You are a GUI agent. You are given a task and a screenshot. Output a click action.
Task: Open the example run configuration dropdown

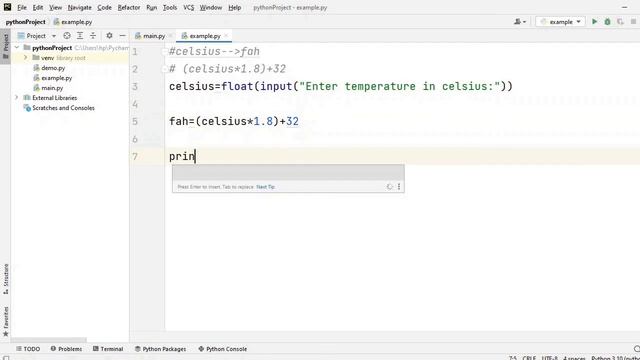click(x=560, y=22)
